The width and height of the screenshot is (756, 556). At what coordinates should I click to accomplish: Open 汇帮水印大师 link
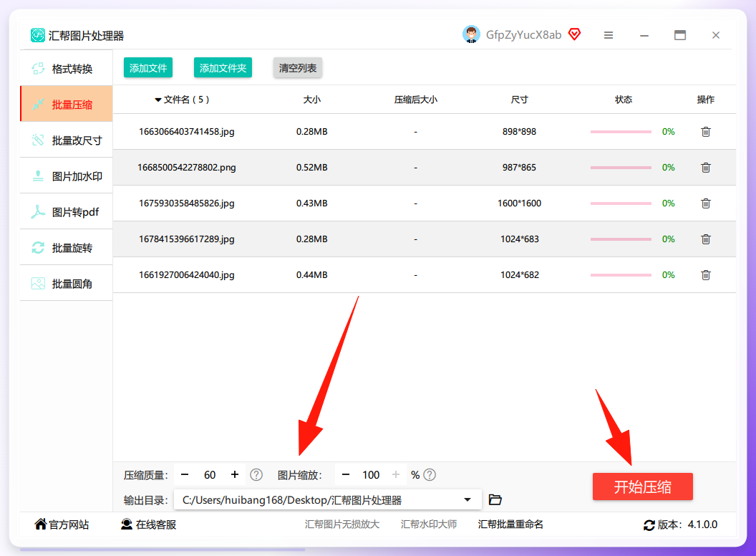429,524
